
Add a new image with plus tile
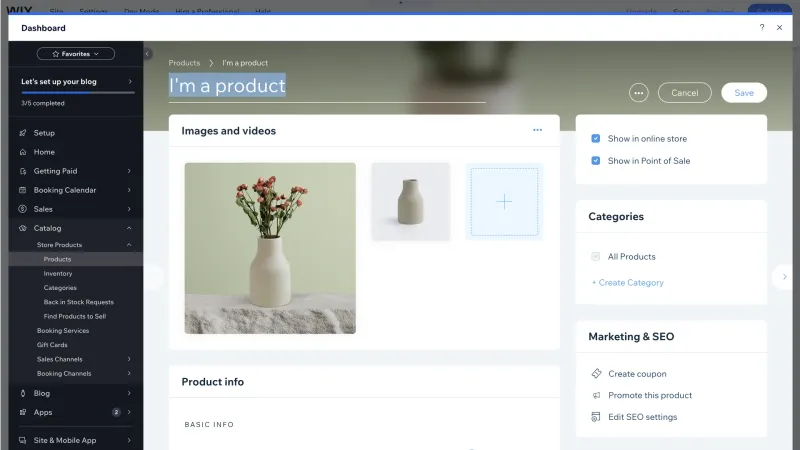[504, 202]
